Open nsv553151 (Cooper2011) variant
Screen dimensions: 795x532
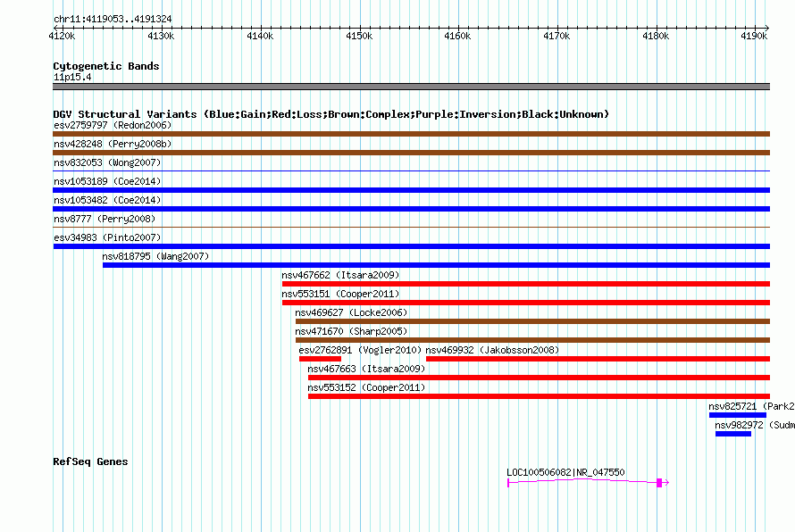pyautogui.click(x=340, y=294)
